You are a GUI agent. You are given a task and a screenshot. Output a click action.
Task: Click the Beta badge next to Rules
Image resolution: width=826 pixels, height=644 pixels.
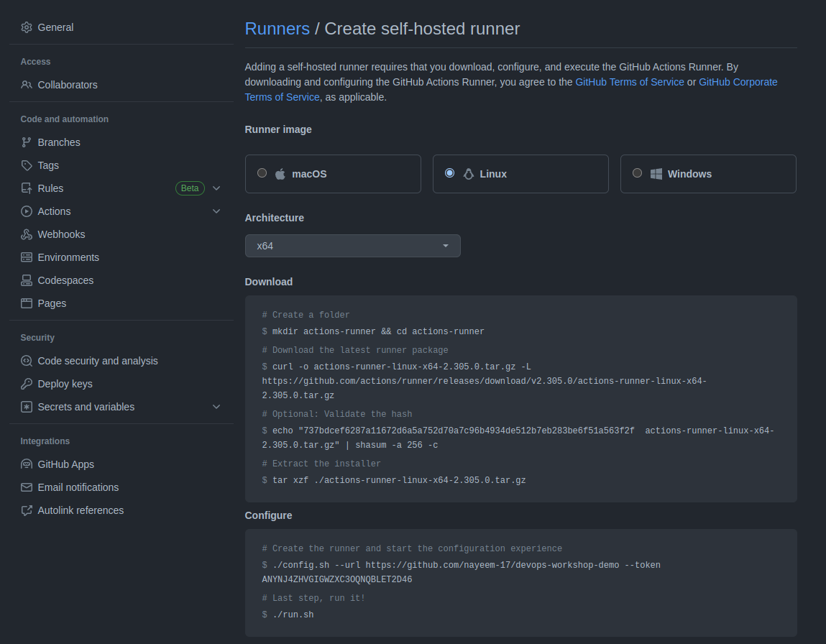190,188
